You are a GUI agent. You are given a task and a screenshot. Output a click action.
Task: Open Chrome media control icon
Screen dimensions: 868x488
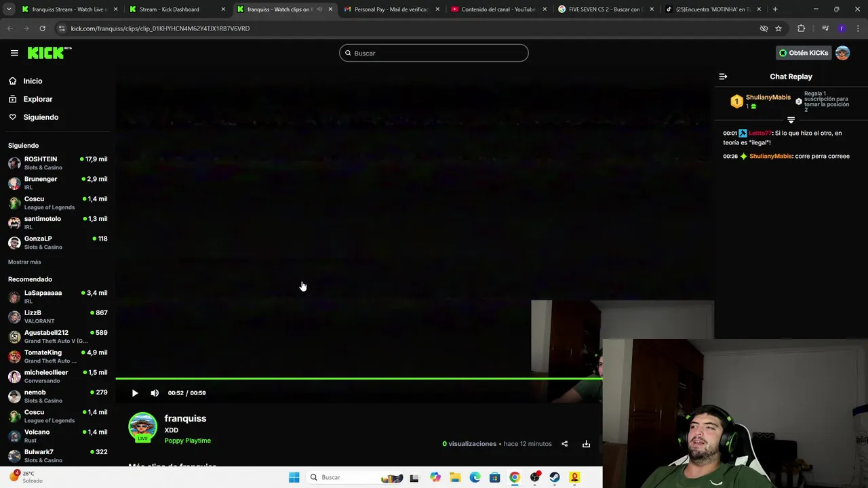pyautogui.click(x=825, y=28)
